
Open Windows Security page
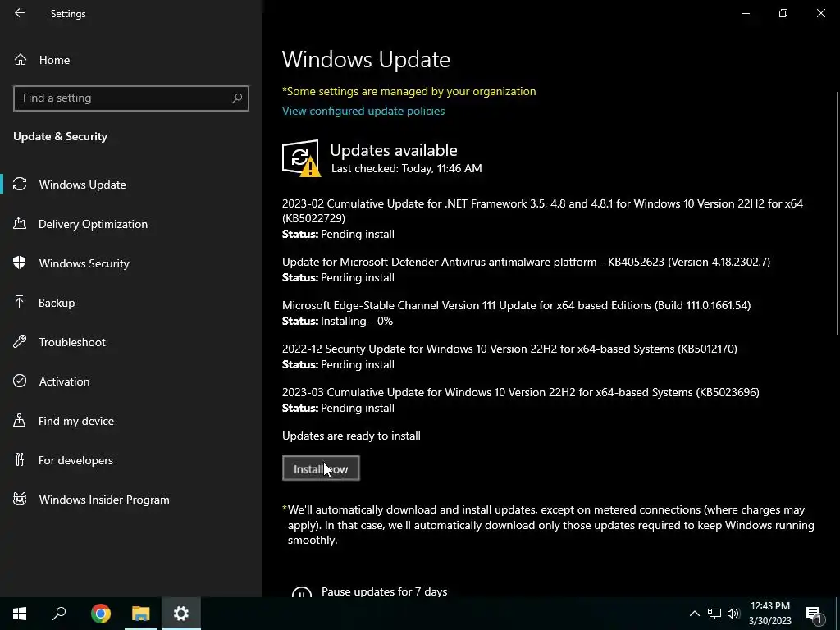[84, 263]
